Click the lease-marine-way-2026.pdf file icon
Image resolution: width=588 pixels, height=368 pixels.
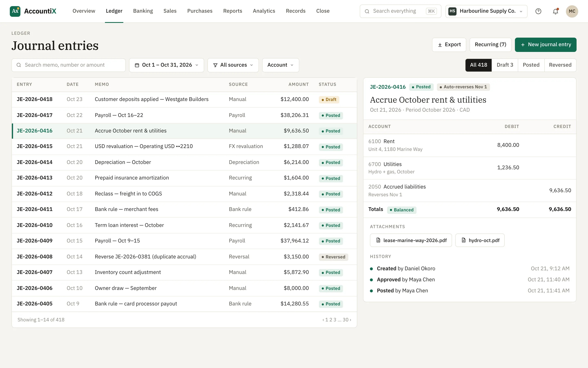(x=378, y=240)
